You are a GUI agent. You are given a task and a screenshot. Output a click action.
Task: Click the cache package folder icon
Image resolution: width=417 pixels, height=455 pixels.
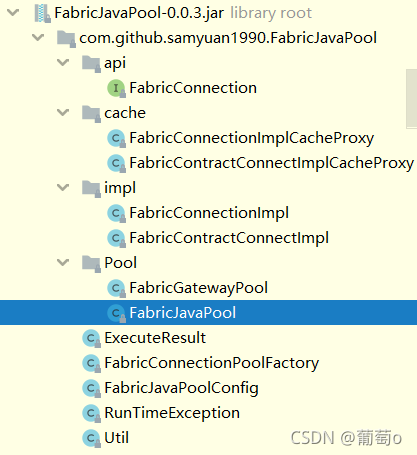(x=91, y=113)
